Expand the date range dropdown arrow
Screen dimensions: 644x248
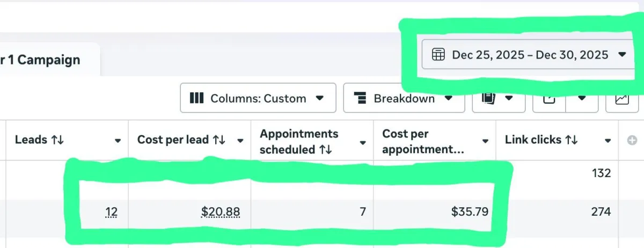click(x=622, y=55)
